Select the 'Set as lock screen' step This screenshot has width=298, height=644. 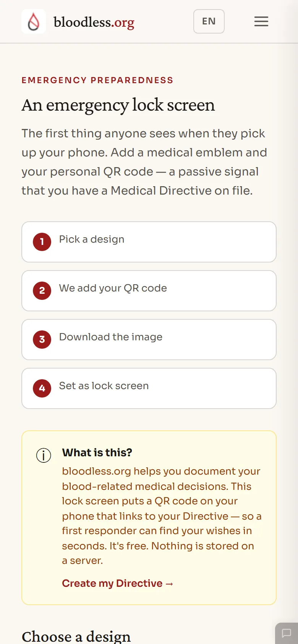pos(149,388)
